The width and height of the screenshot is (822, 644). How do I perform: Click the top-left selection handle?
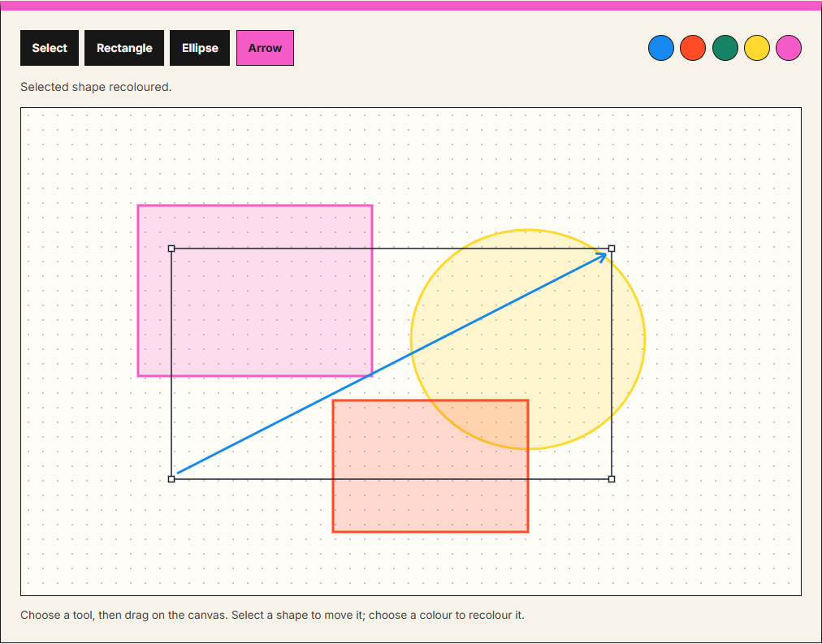coord(171,249)
